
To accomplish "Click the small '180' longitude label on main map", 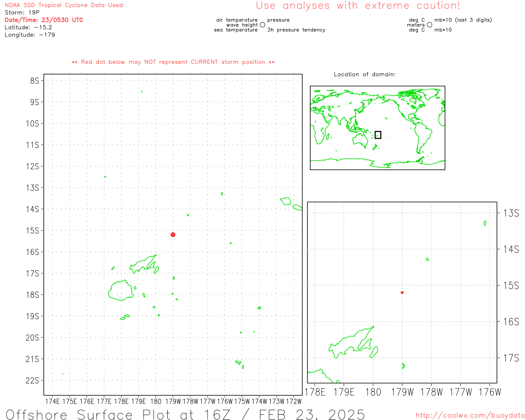I will click(156, 402).
